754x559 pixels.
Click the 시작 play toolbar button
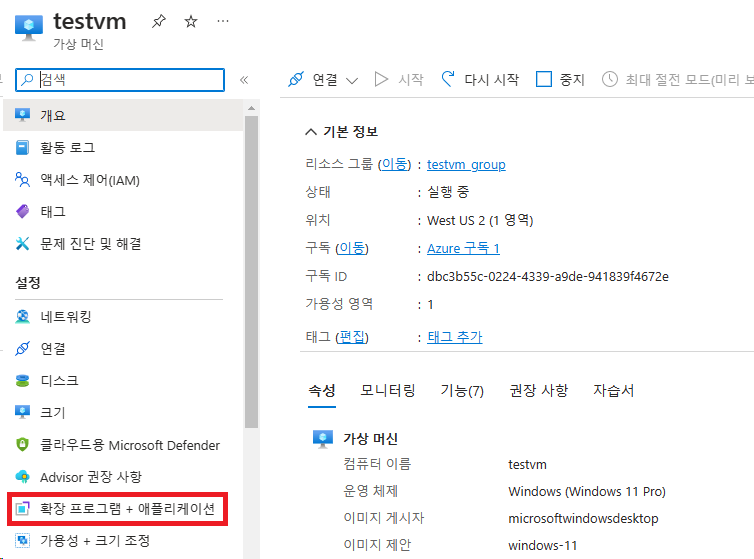(x=399, y=79)
